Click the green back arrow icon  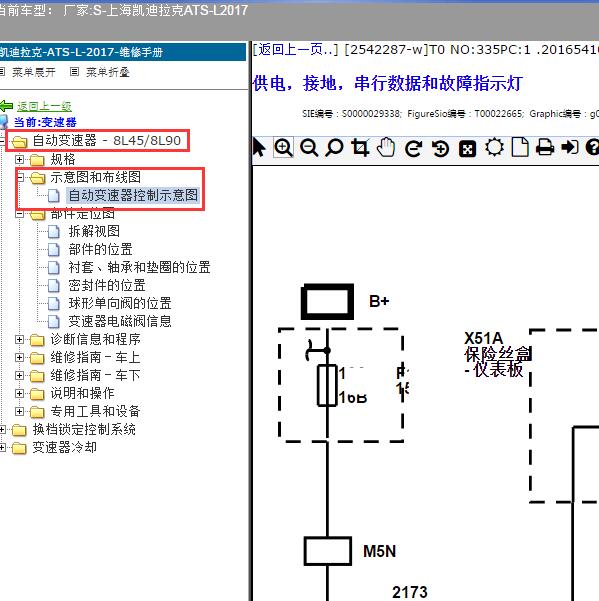pos(7,106)
